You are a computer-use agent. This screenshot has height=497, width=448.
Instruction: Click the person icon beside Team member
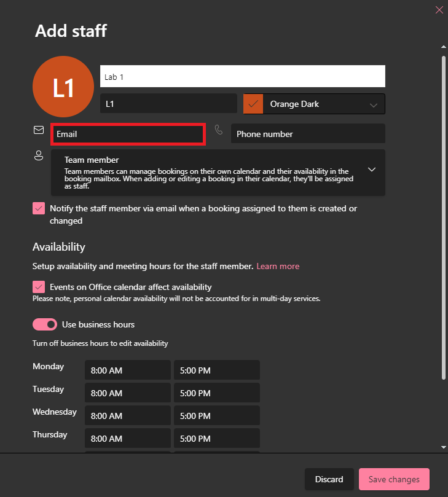39,155
